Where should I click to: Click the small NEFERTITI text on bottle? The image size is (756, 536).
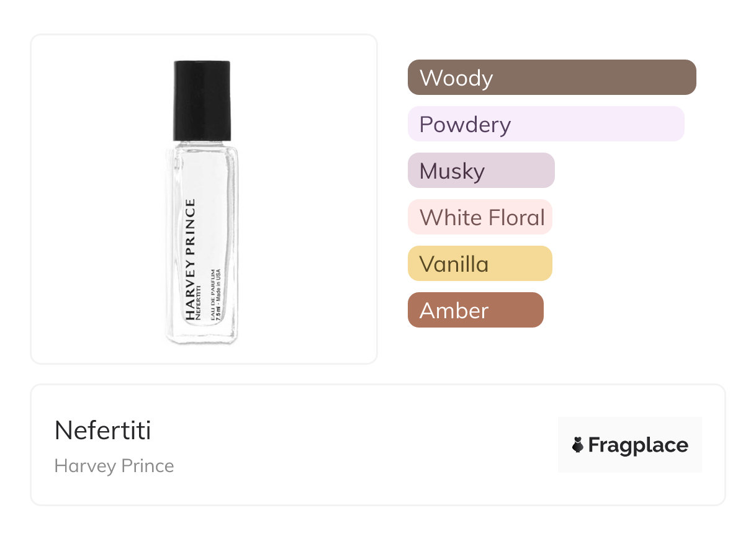[199, 301]
